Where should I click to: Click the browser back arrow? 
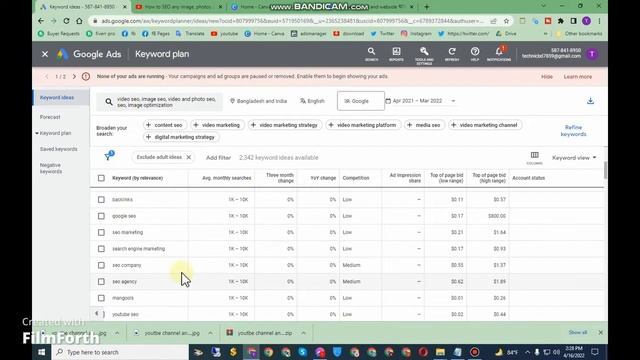tap(41, 21)
